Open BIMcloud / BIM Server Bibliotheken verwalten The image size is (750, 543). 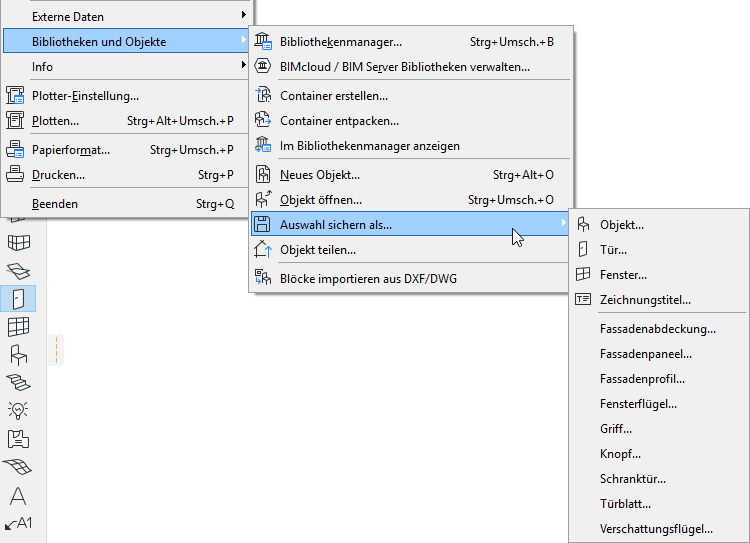click(411, 66)
